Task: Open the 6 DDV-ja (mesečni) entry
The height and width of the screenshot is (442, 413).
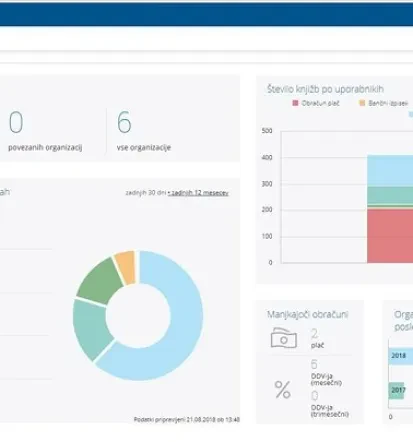Action: click(x=326, y=372)
